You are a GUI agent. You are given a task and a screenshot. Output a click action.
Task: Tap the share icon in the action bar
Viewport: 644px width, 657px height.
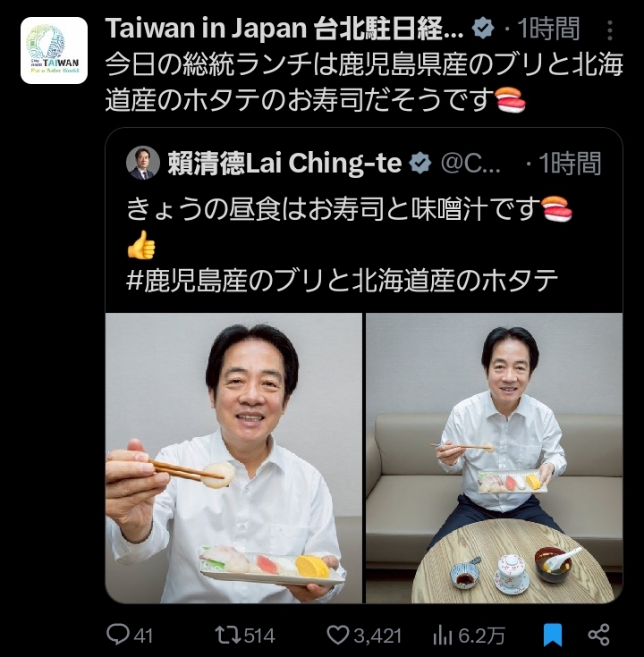tap(598, 635)
